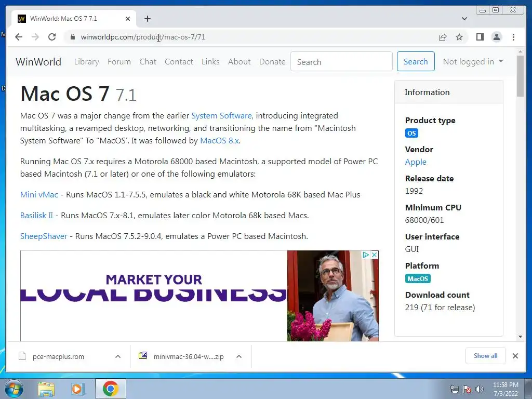
Task: Click the scrollbar down arrow
Action: click(x=520, y=337)
